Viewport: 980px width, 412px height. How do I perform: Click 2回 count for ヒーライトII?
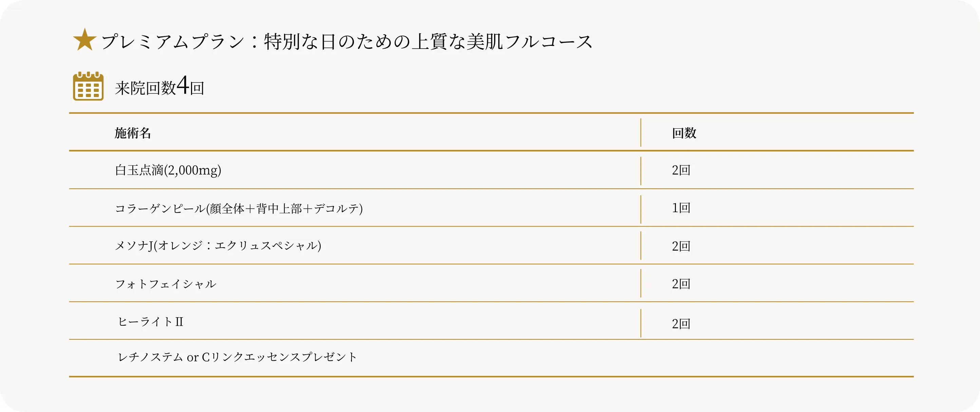click(681, 324)
